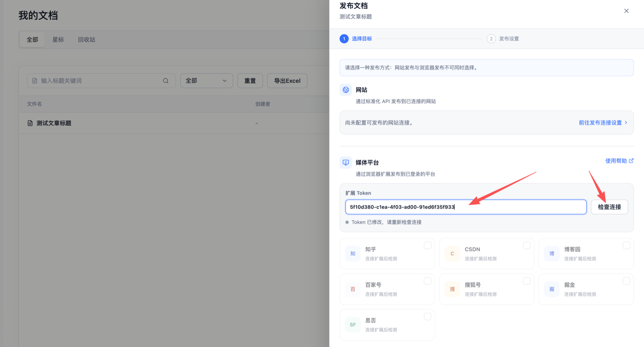Tick the 掘金 checkbox
Image resolution: width=644 pixels, height=347 pixels.
click(626, 281)
